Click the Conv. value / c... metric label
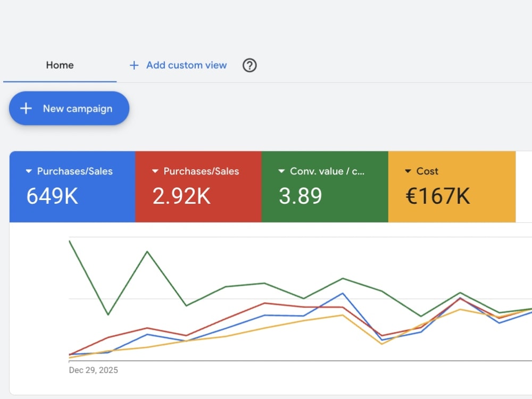Screen dimensions: 532x399 tap(327, 171)
